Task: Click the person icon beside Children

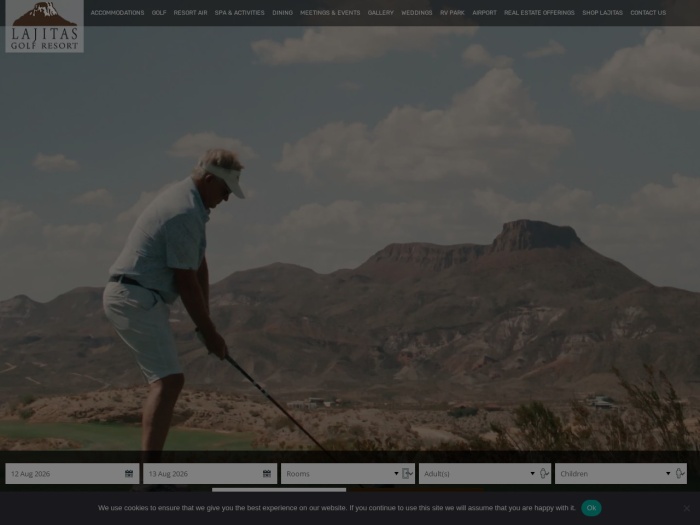Action: [679, 474]
